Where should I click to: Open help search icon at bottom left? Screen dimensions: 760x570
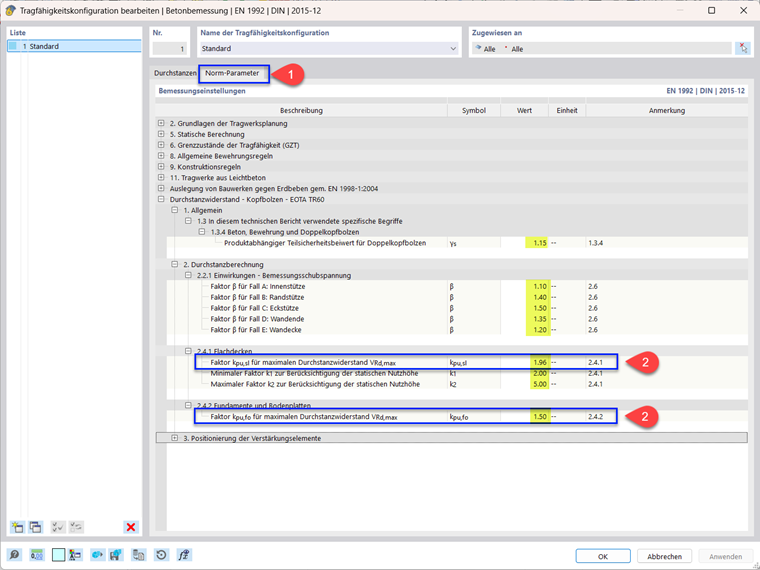[x=15, y=555]
